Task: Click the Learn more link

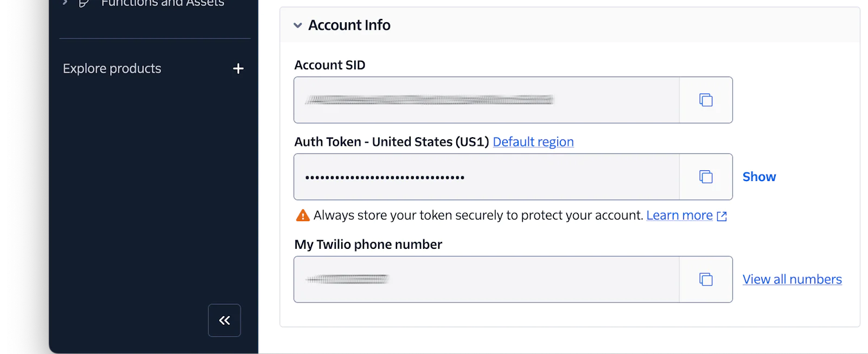Action: coord(679,216)
